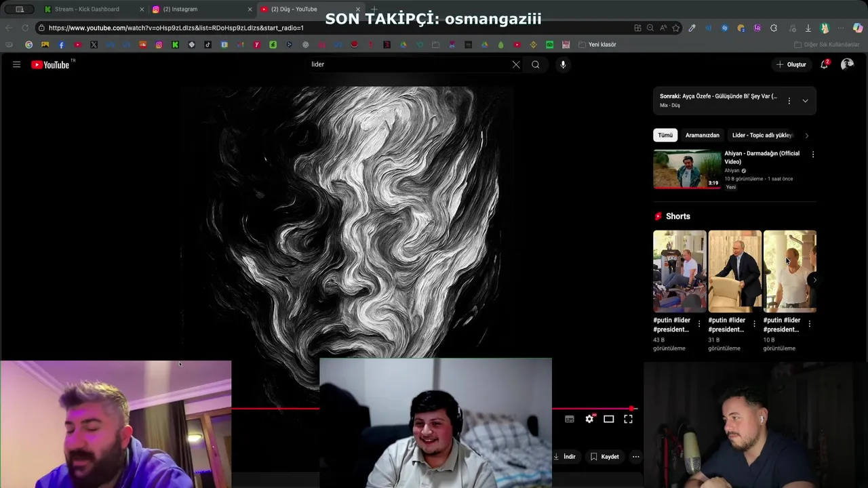Screen dimensions: 868x488
Task: Select the Lider - Topic filter chip
Action: (x=762, y=136)
